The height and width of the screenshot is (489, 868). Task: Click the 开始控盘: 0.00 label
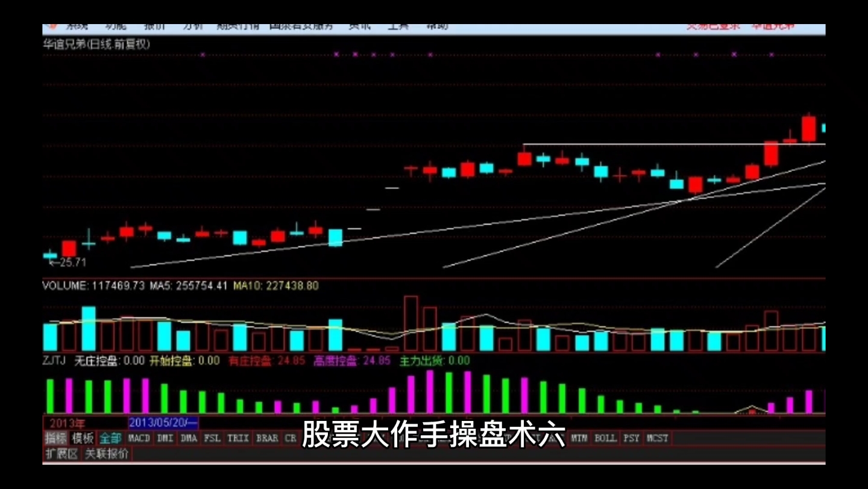click(x=184, y=361)
